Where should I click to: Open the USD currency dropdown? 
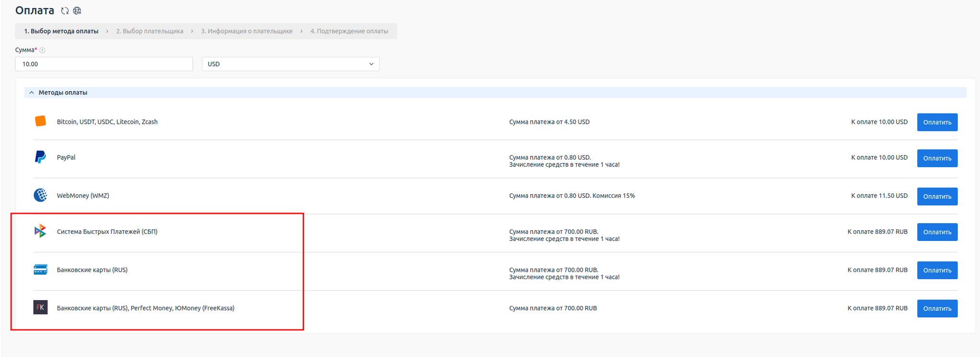pos(291,64)
